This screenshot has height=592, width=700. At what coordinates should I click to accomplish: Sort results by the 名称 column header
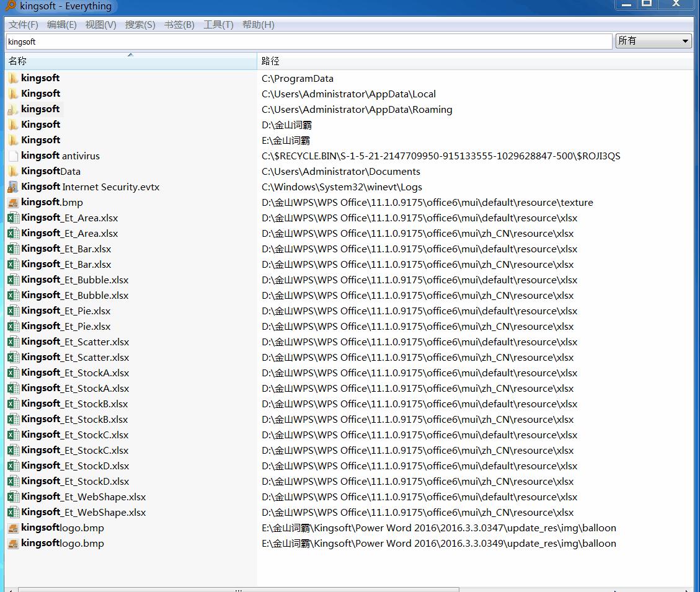130,61
